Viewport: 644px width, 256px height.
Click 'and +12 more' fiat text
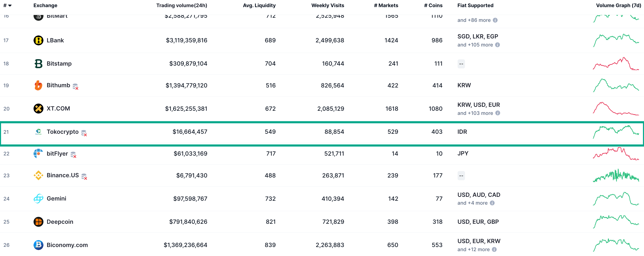[x=473, y=250]
